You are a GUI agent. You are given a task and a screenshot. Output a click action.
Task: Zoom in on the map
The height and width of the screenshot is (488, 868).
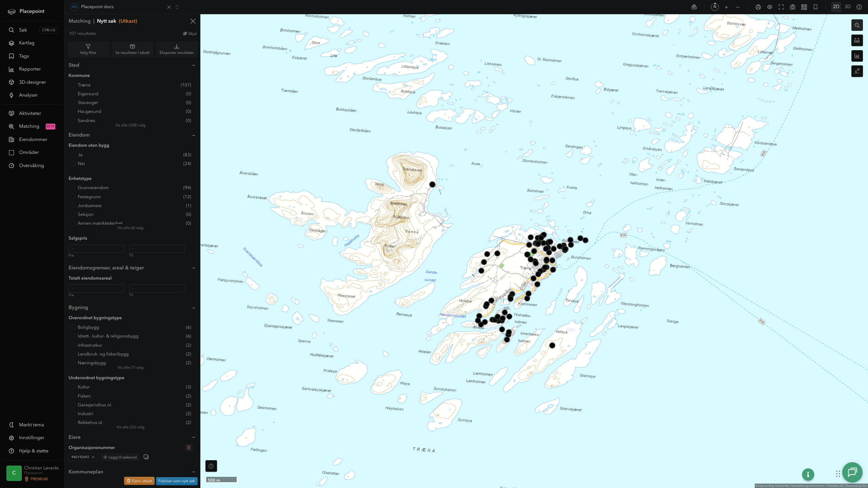(x=726, y=7)
